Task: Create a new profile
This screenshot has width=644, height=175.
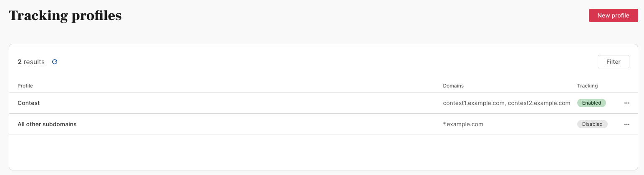Action: pyautogui.click(x=613, y=15)
